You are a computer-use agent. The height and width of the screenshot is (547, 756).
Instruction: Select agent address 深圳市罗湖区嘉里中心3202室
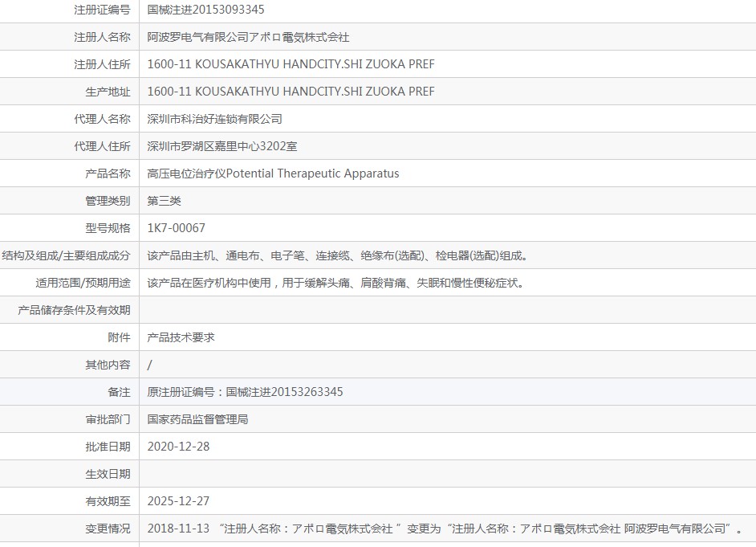pyautogui.click(x=222, y=146)
